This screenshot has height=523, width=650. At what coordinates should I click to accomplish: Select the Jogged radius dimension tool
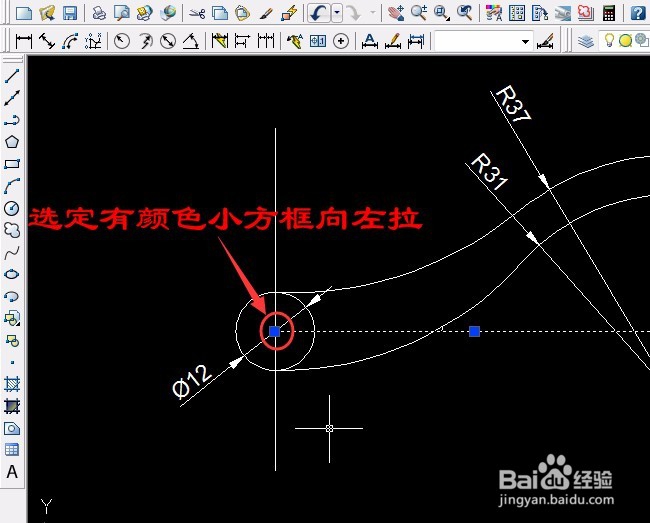(x=145, y=41)
